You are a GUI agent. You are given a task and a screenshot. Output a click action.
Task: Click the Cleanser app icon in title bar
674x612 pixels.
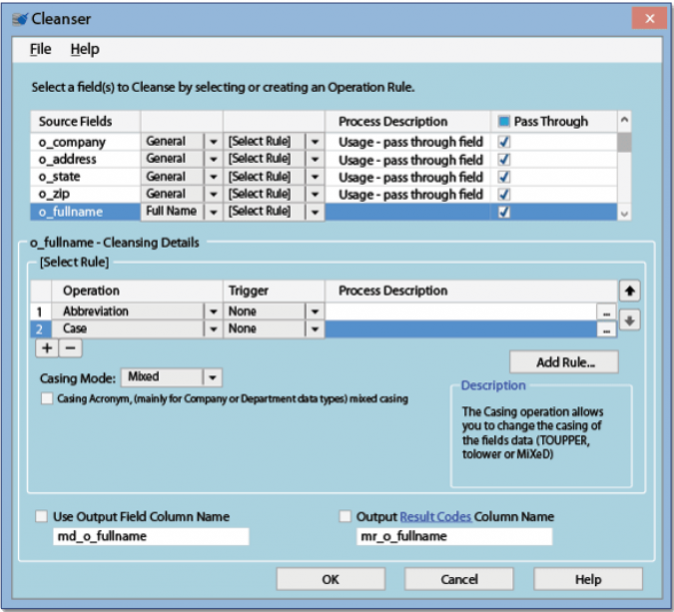click(x=19, y=18)
